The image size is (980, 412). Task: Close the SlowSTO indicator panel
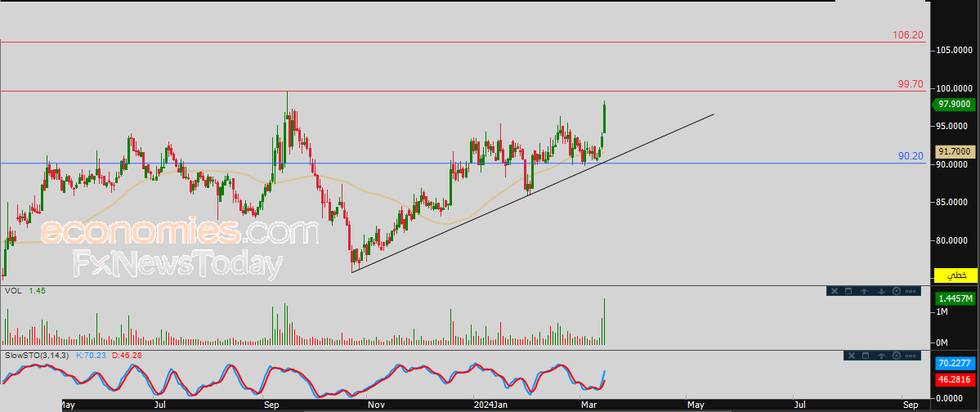pyautogui.click(x=851, y=356)
